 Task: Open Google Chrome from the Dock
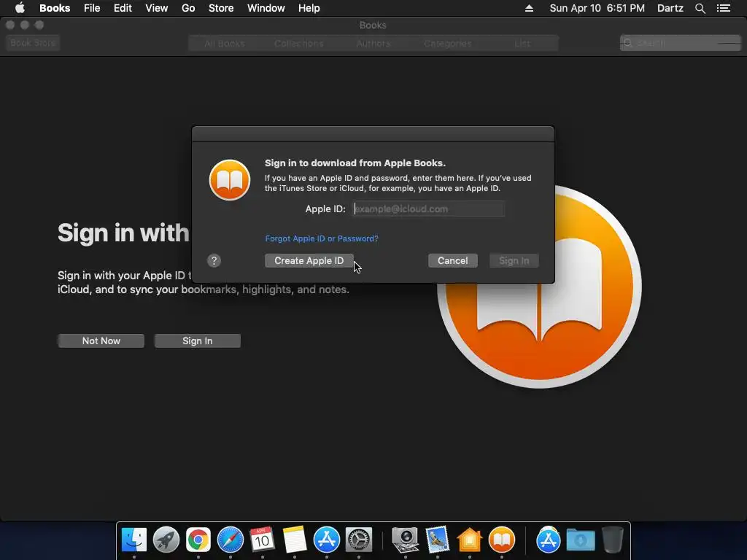coord(198,540)
